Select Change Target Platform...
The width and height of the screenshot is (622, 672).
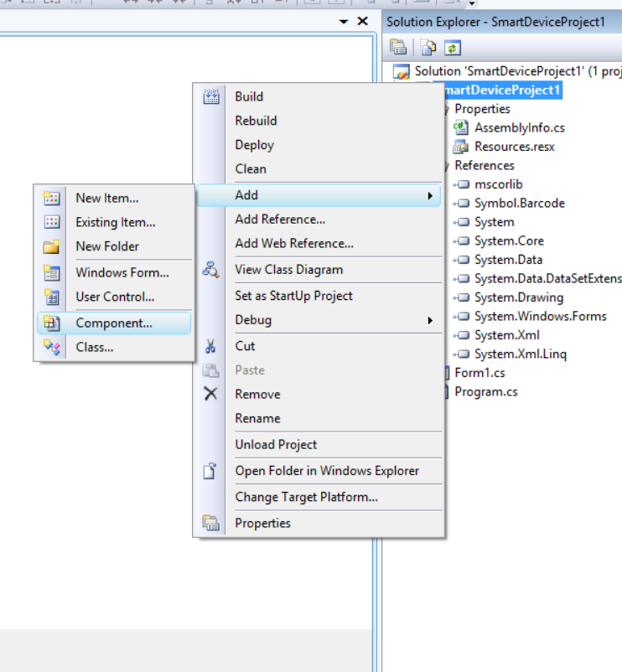[318, 497]
